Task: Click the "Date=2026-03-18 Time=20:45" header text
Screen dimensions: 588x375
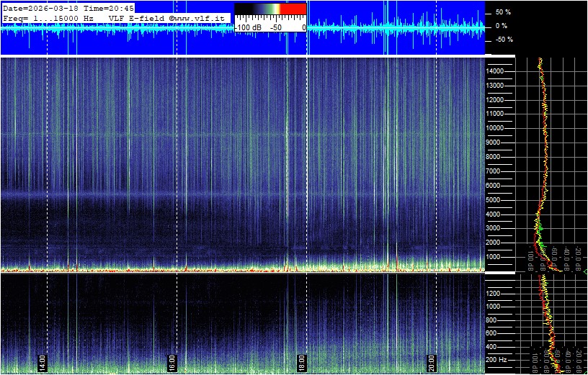Action: [x=68, y=9]
